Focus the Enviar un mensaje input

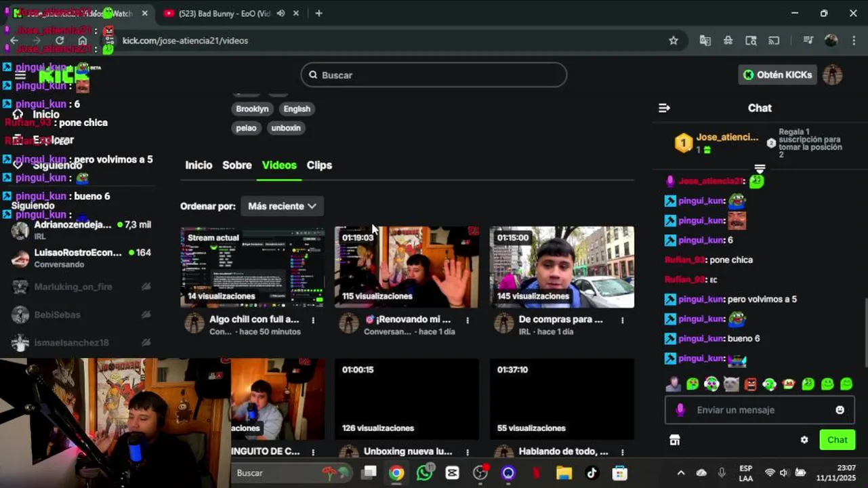(x=759, y=410)
